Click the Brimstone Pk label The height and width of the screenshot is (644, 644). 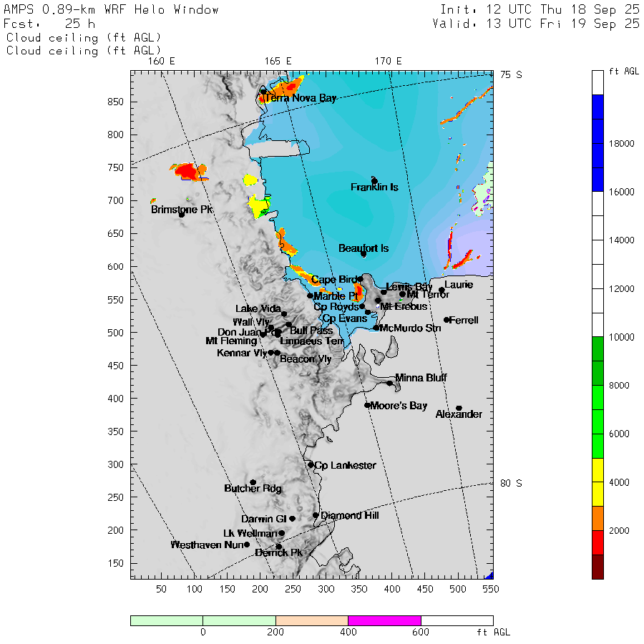(x=182, y=210)
